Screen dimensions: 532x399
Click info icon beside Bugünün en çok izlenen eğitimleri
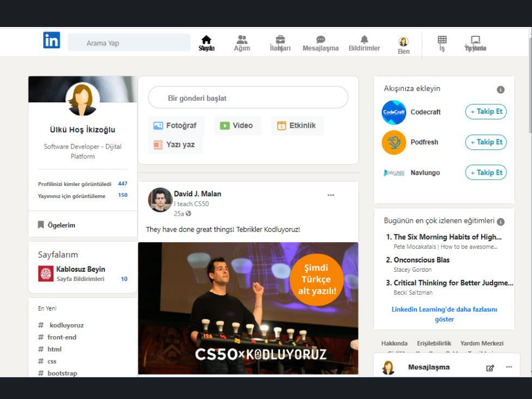point(501,221)
